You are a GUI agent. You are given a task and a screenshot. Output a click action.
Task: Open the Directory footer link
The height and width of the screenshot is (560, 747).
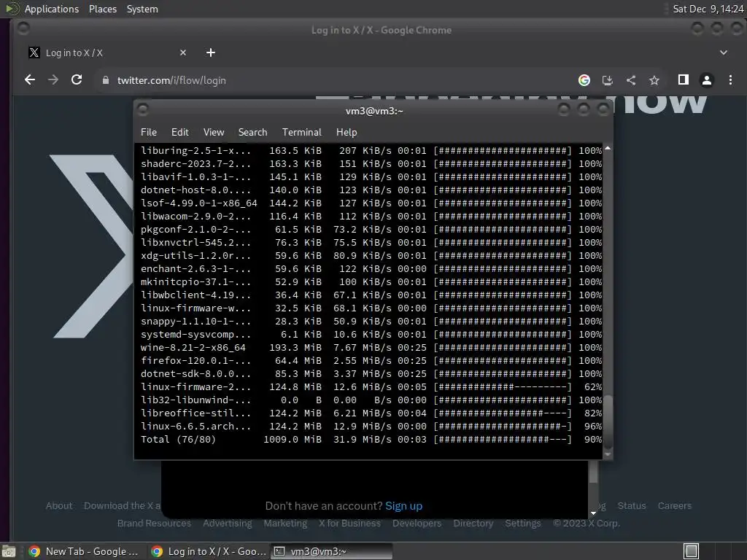tap(473, 523)
